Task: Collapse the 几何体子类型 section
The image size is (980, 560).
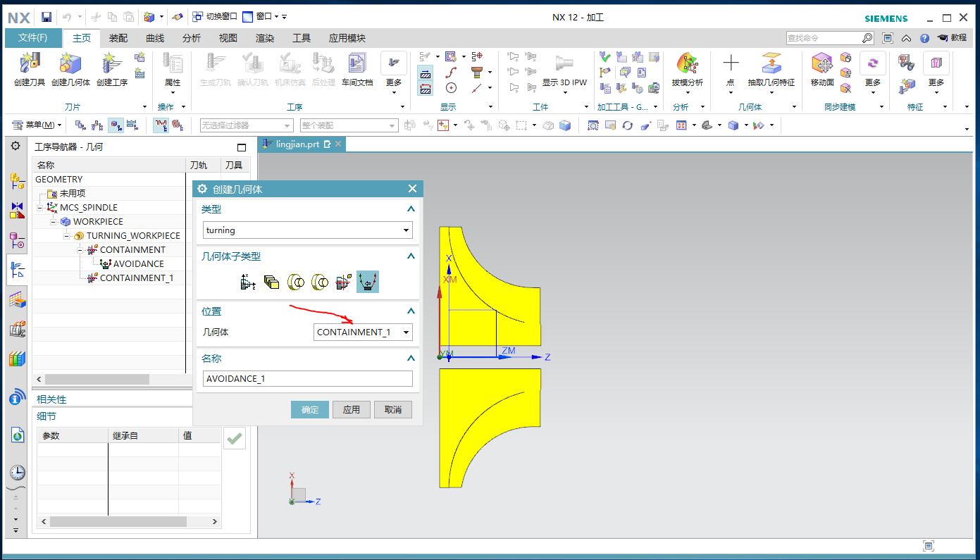Action: pyautogui.click(x=411, y=256)
